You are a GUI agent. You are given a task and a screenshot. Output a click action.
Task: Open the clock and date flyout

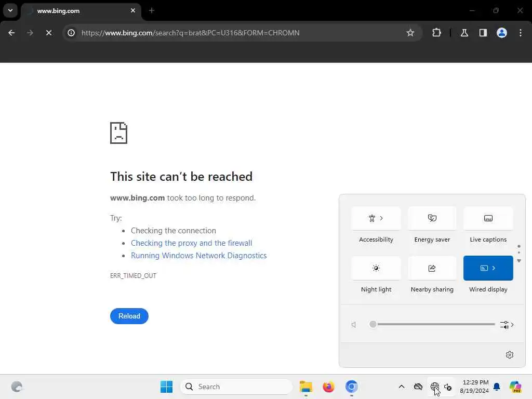(474, 387)
